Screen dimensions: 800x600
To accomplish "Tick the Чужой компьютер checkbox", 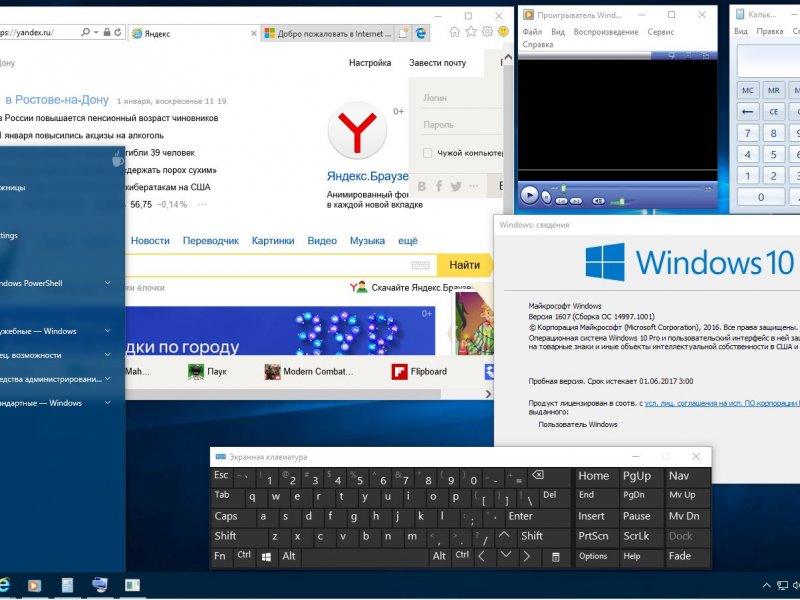I will coord(428,153).
